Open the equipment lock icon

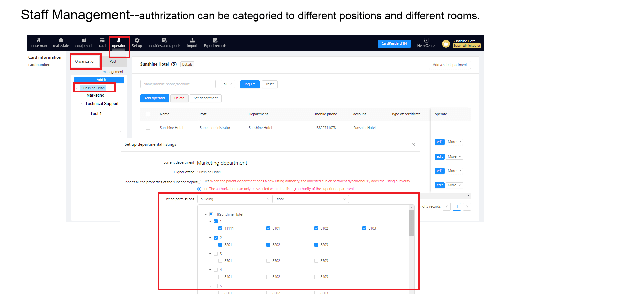84,40
